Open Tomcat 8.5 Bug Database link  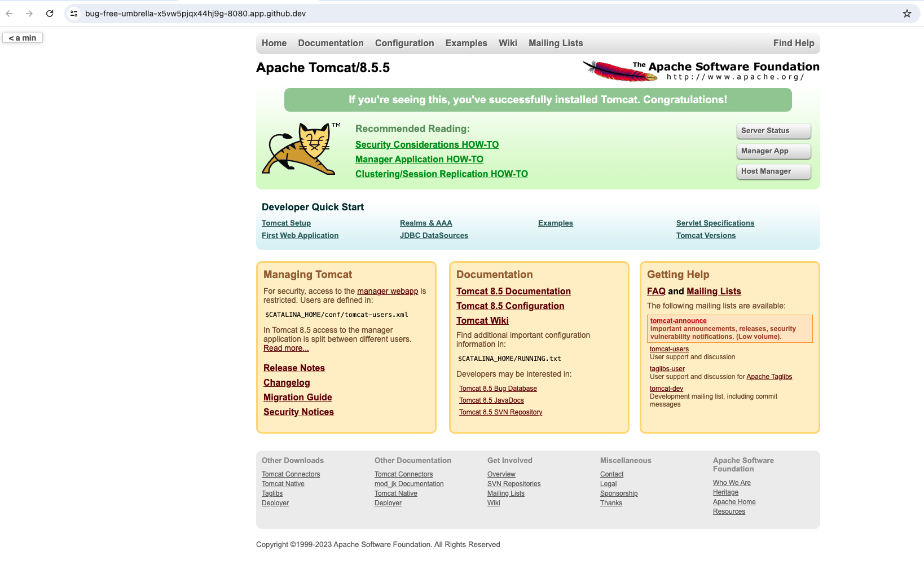coord(498,389)
